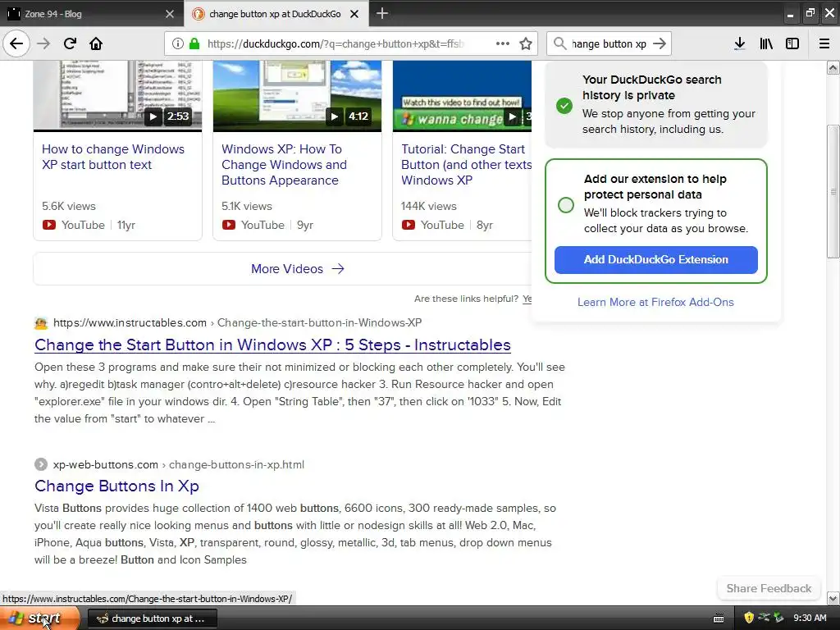
Task: Click the on-screen keyboard tray icon
Action: click(x=719, y=619)
